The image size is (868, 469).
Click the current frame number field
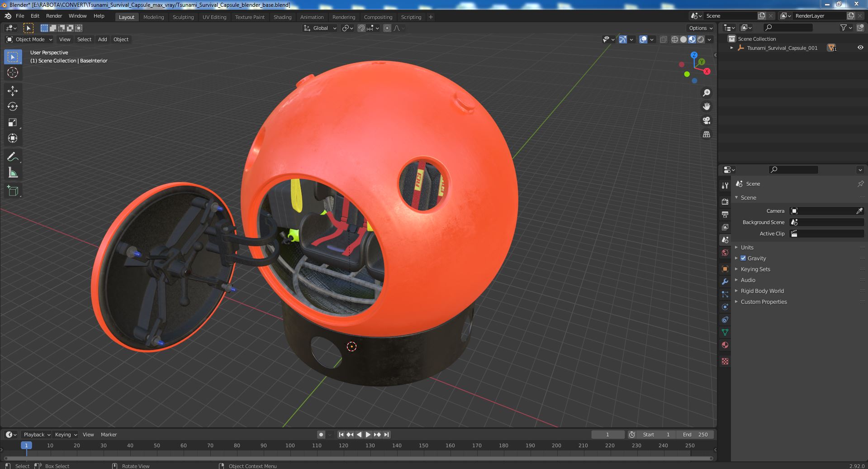(607, 435)
